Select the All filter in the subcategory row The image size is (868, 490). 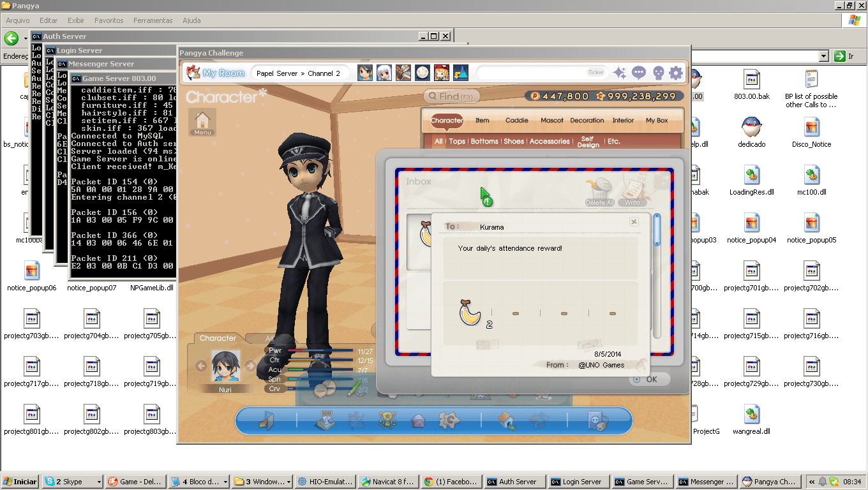[438, 142]
